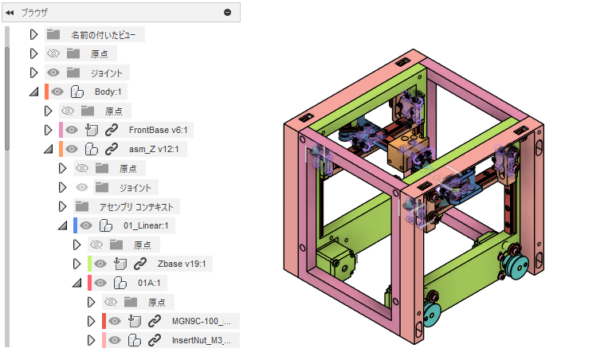600x364 pixels.
Task: Click component icon beside asm_Z v12:1
Action: coord(91,149)
